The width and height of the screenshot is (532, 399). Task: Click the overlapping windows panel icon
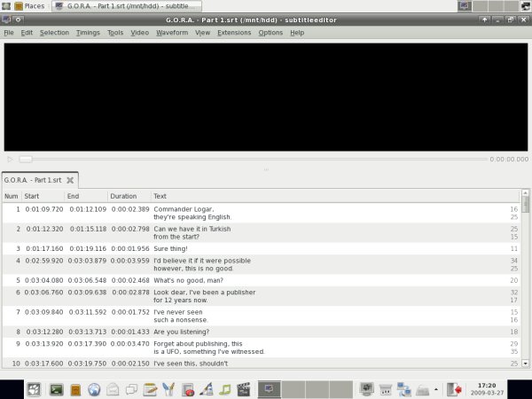[131, 389]
